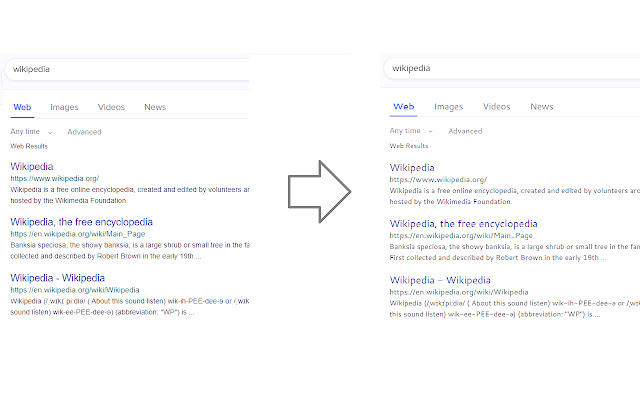Click en.wikipedia.org/wiki/Wikipedia URL in right panel
This screenshot has width=640, height=400.
tap(459, 292)
